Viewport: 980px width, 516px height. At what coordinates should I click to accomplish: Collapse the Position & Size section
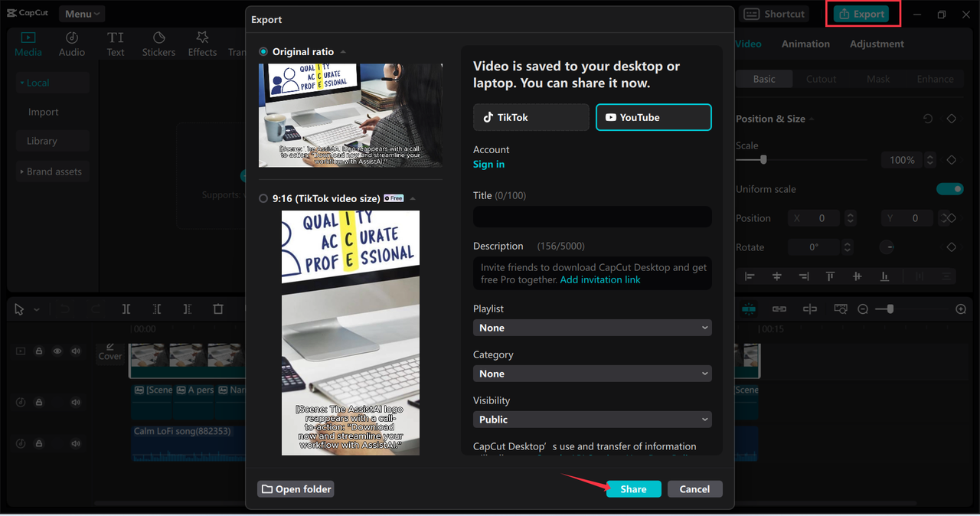pos(812,119)
